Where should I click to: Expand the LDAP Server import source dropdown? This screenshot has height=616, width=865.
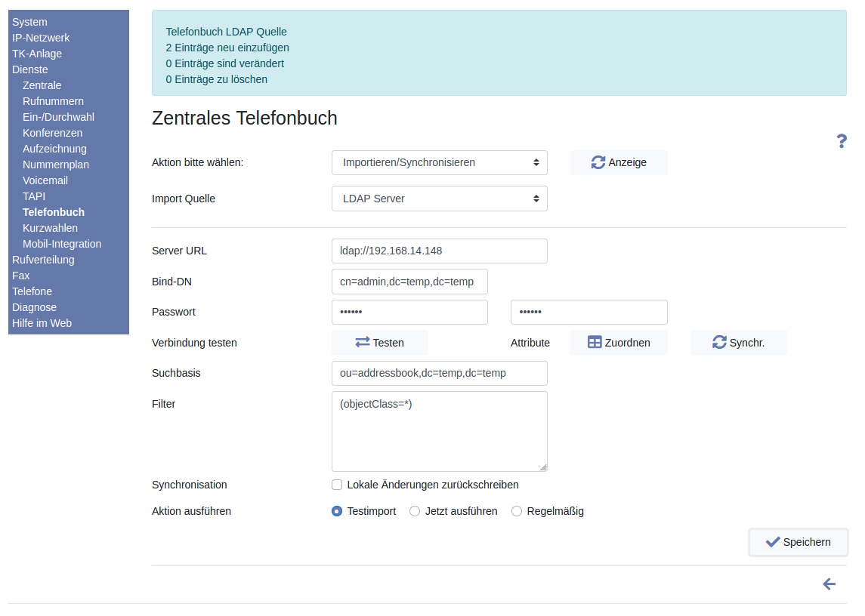(439, 199)
